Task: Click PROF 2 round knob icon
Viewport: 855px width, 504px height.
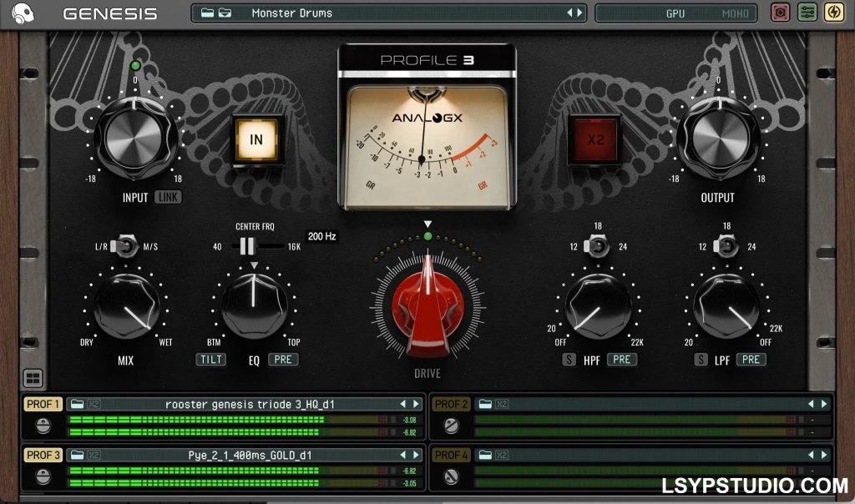Action: 451,426
